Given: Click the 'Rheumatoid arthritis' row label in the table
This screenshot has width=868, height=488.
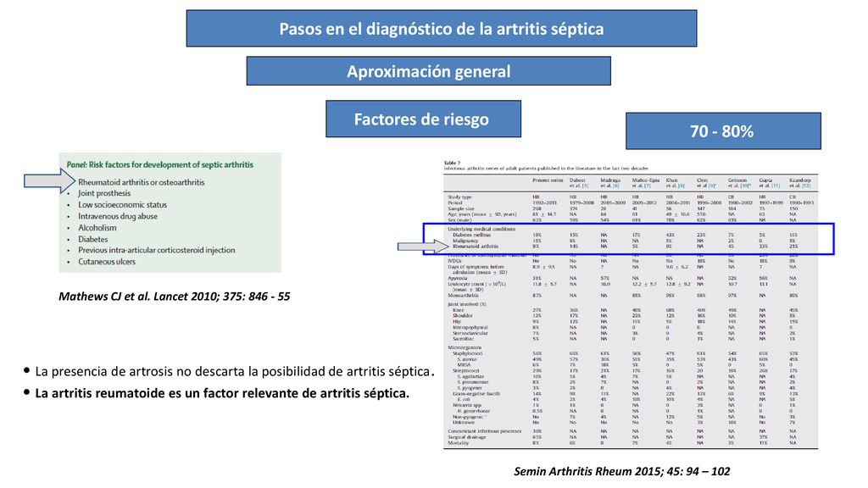Looking at the screenshot, I should tap(475, 247).
